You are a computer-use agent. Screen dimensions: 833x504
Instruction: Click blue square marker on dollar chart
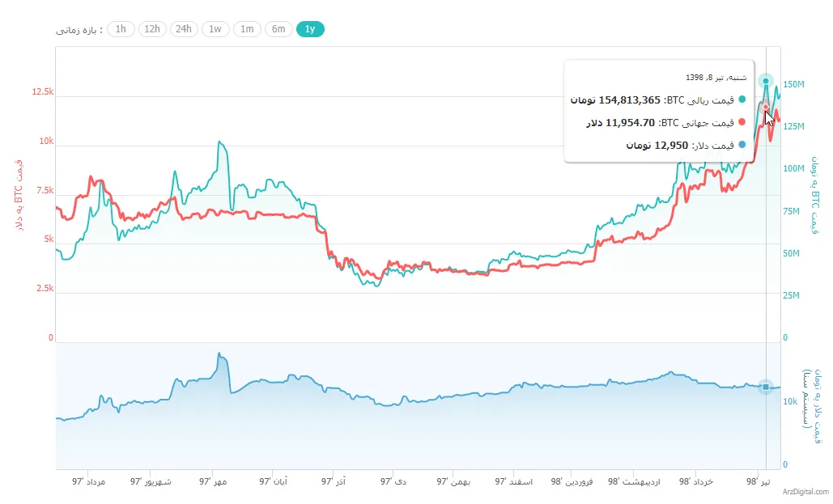click(x=766, y=388)
